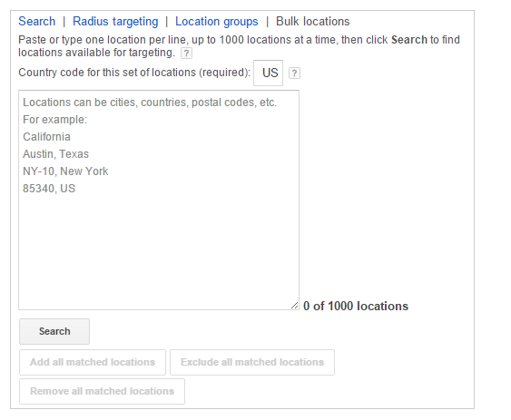Click the California example line
The width and height of the screenshot is (511, 420).
pyautogui.click(x=46, y=137)
